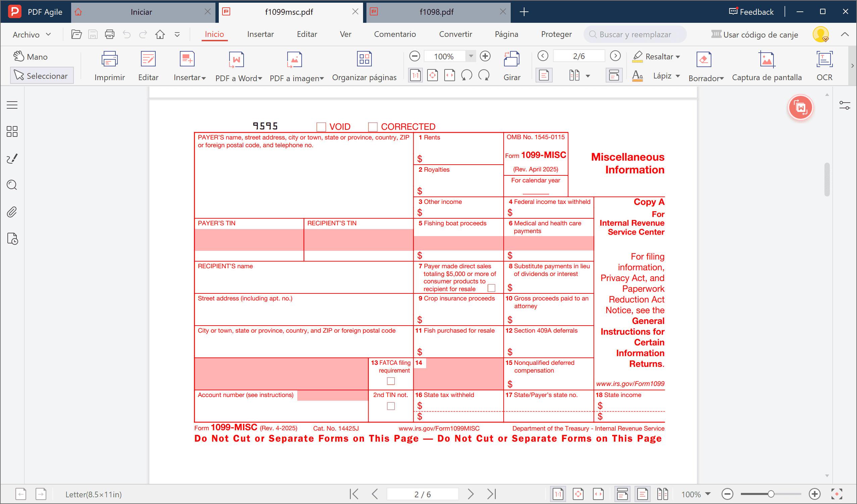
Task: Click the Organizar páginas icon
Action: pyautogui.click(x=364, y=59)
